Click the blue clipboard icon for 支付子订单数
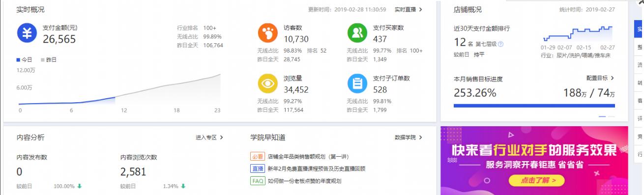 (x=357, y=84)
